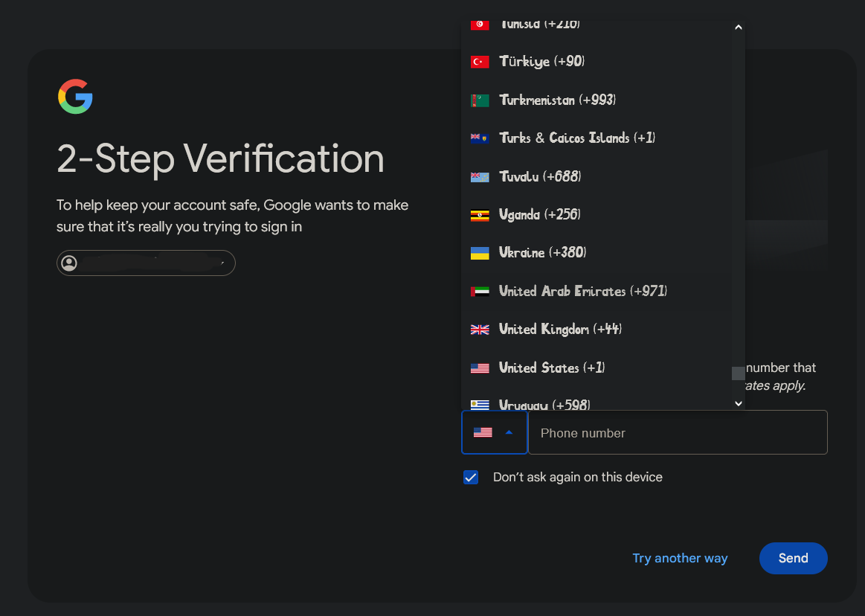865x616 pixels.
Task: Pick Uruguay (+598) from country list
Action: pyautogui.click(x=544, y=404)
